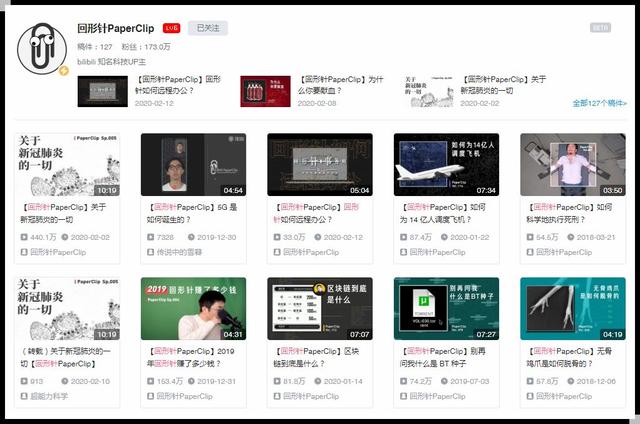
Task: Click play-count icon beside 87.4万
Action: point(404,237)
